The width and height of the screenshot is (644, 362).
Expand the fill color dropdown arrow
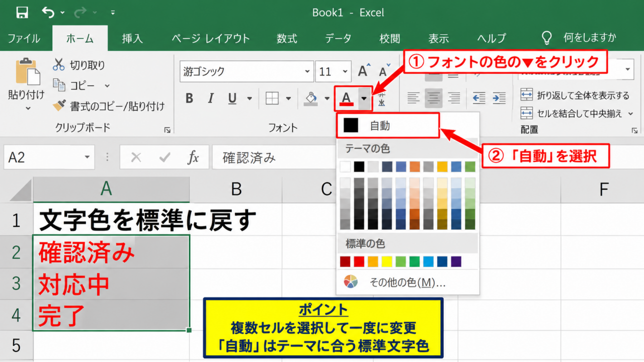pyautogui.click(x=328, y=99)
